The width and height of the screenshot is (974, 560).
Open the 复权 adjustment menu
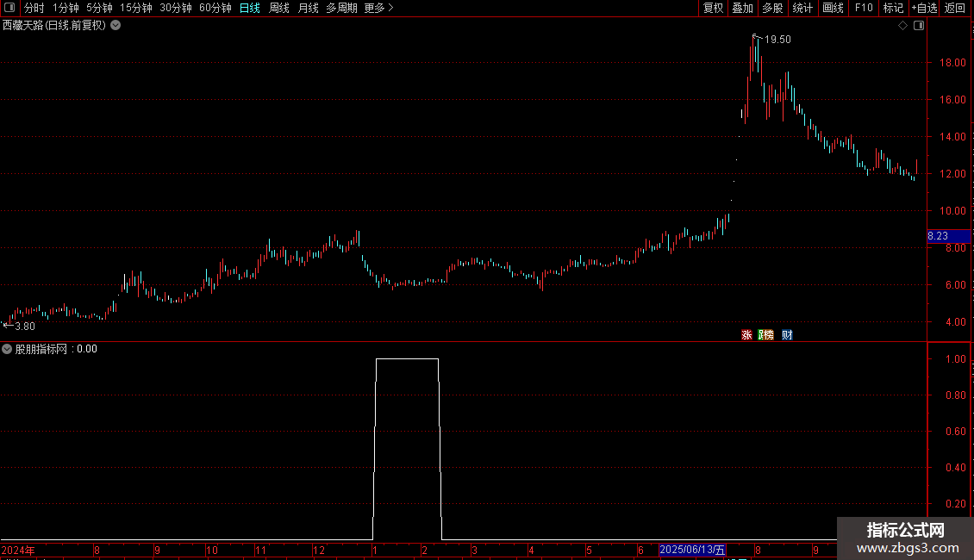(713, 8)
